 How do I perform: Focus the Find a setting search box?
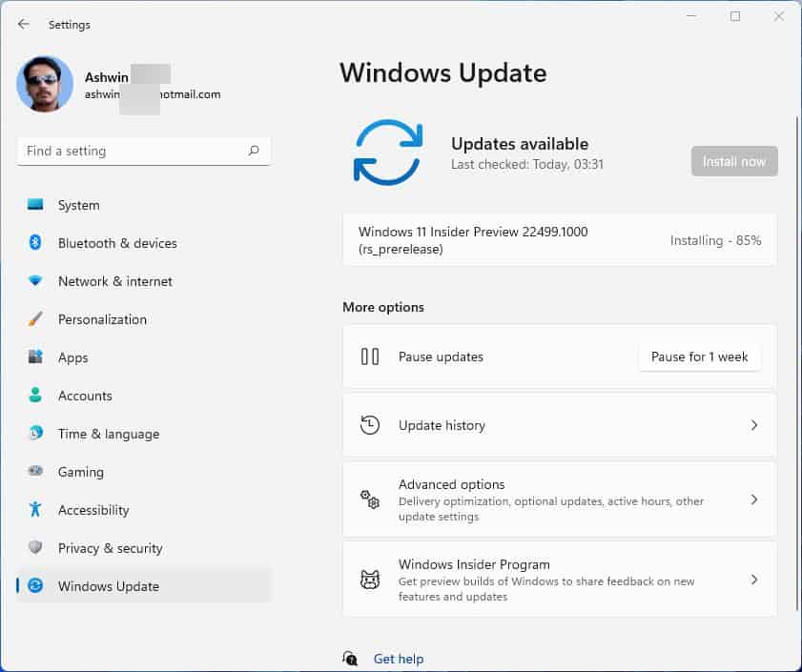(x=144, y=151)
